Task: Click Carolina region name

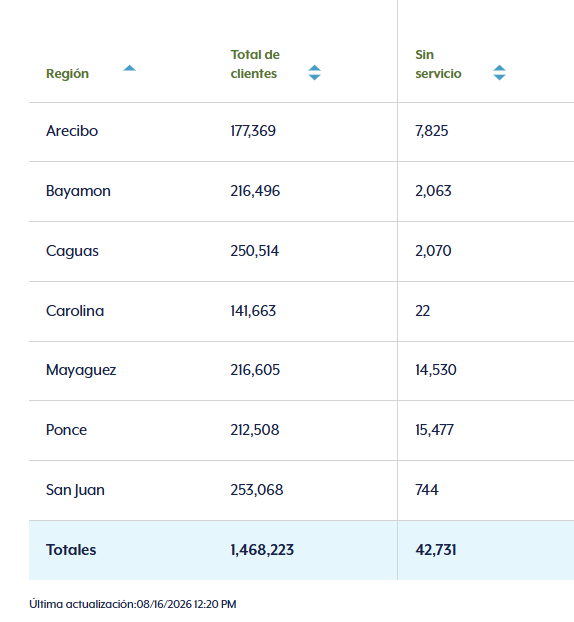Action: pos(75,311)
